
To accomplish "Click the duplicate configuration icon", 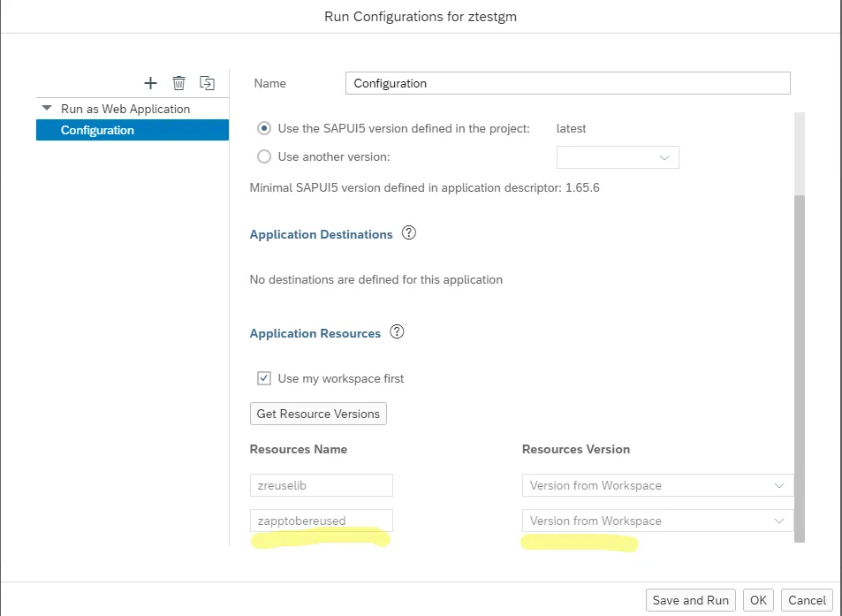I will pos(207,83).
